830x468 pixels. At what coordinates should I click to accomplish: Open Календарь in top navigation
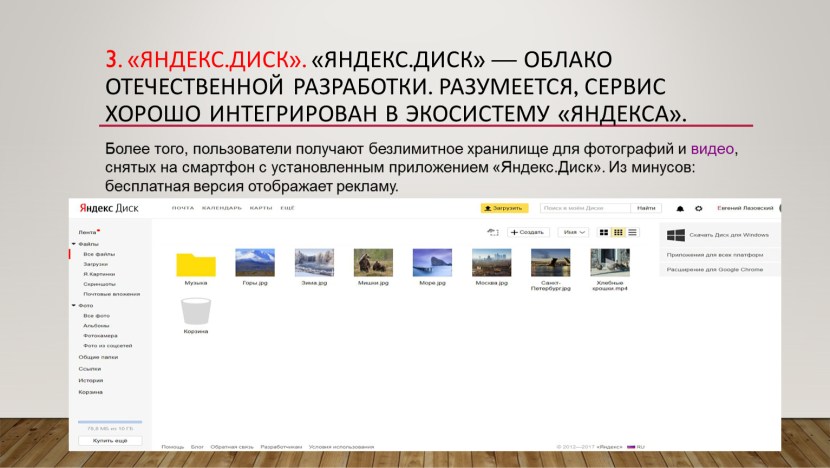pyautogui.click(x=221, y=208)
